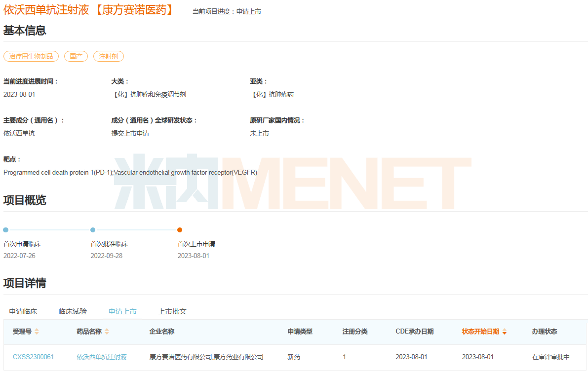Open 依沃西单抗注射液 drug name link in table
The width and height of the screenshot is (588, 372).
point(102,357)
